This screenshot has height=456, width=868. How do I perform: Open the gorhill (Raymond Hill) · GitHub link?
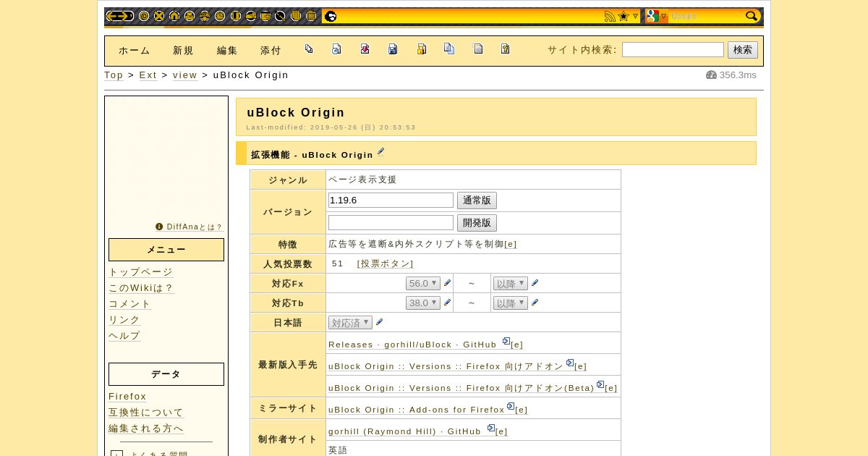404,432
